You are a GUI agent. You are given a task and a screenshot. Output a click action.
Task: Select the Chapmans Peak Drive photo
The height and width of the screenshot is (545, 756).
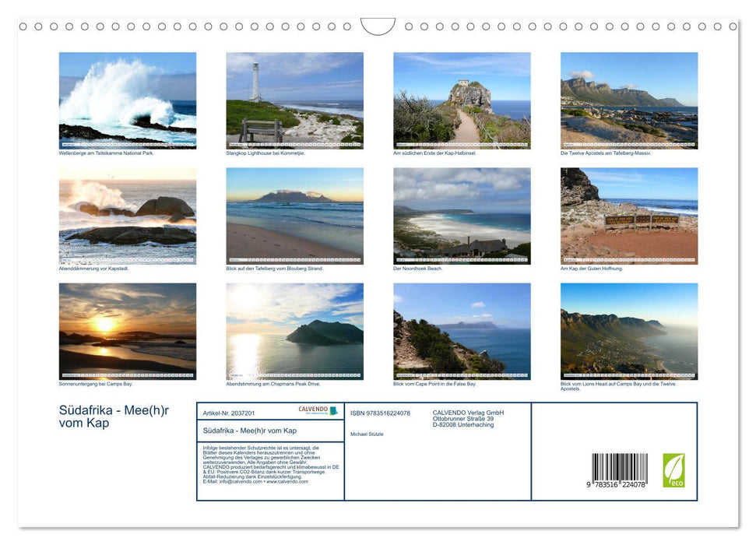click(x=294, y=331)
